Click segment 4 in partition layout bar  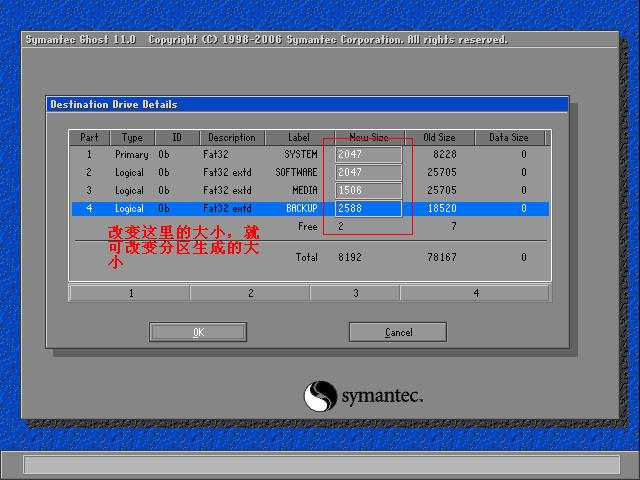tap(475, 293)
